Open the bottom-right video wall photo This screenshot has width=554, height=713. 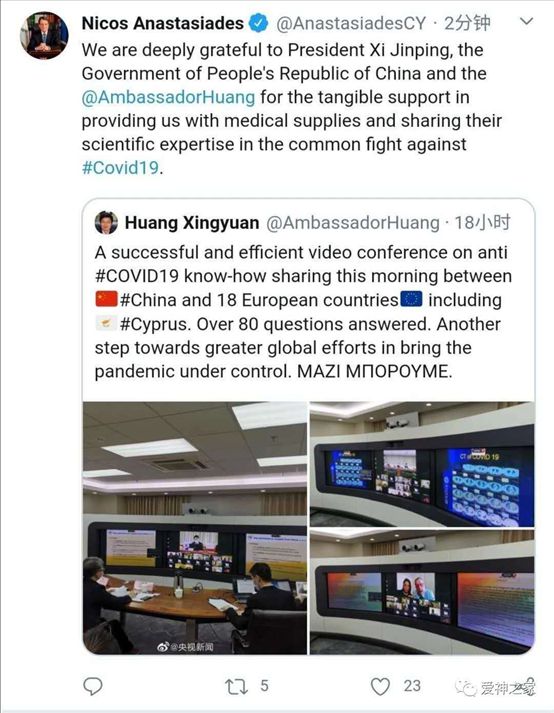[x=422, y=592]
